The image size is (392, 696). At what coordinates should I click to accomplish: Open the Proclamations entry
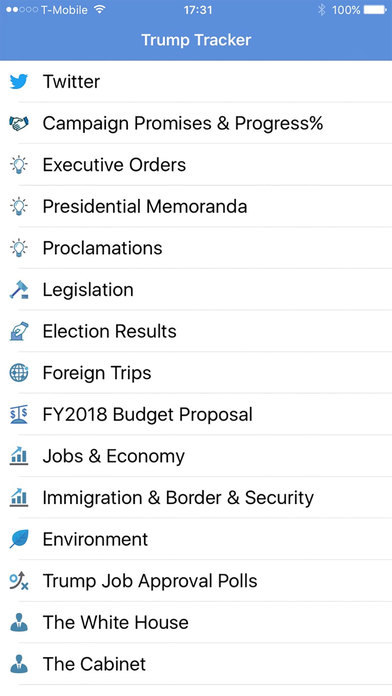click(x=196, y=248)
